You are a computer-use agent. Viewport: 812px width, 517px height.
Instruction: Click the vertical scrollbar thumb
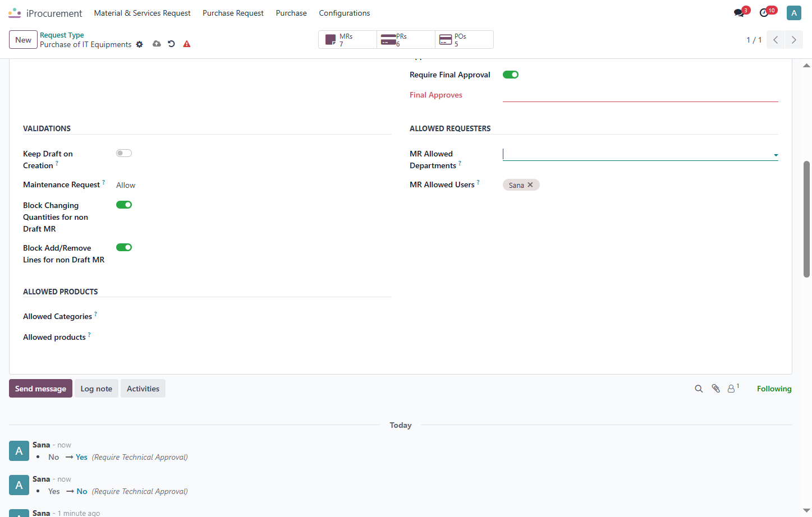(x=806, y=219)
